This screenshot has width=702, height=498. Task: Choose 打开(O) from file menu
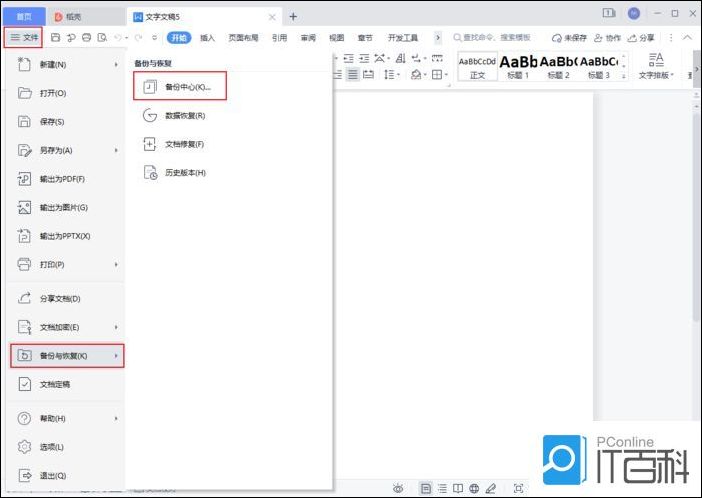[x=66, y=93]
